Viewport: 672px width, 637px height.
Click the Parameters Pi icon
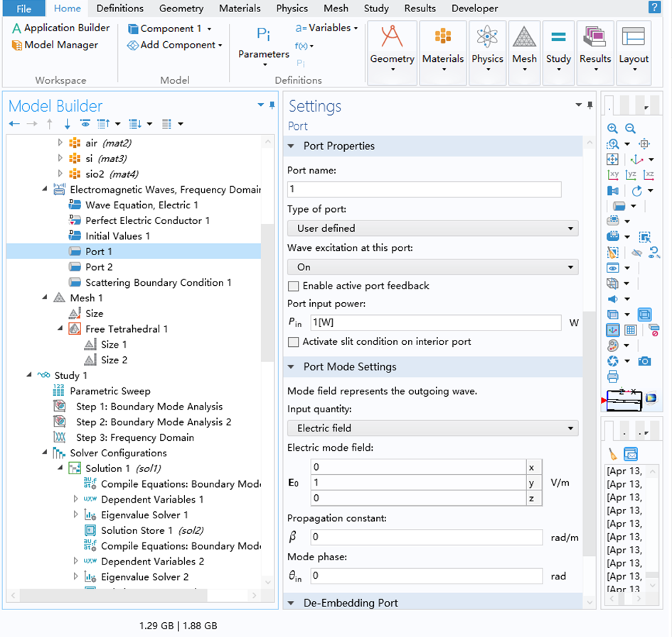[x=263, y=36]
